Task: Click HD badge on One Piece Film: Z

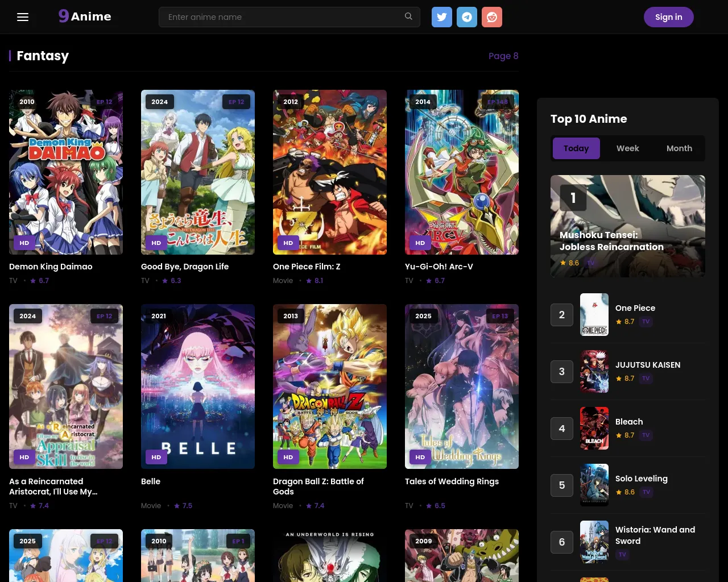Action: 288,243
